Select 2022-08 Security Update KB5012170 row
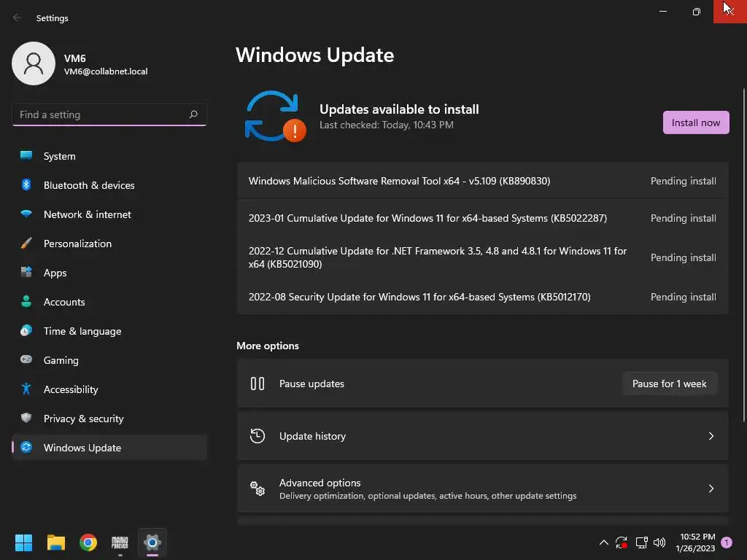The width and height of the screenshot is (747, 560). [483, 297]
